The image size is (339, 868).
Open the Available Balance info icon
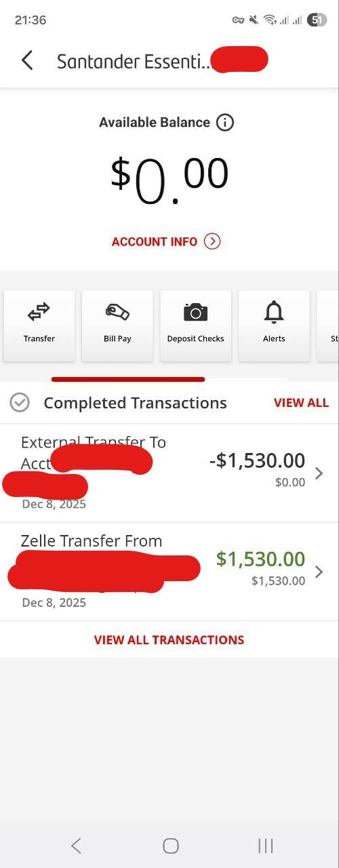click(225, 123)
